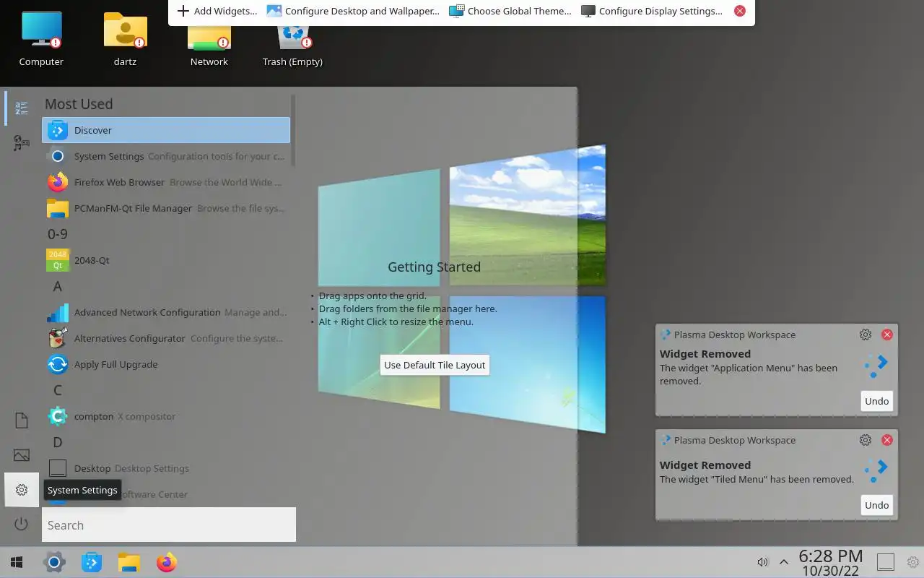Open compton X compositor entry

click(x=166, y=416)
